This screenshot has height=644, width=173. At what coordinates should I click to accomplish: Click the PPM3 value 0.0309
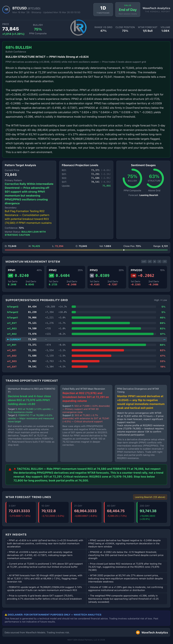coord(102,276)
